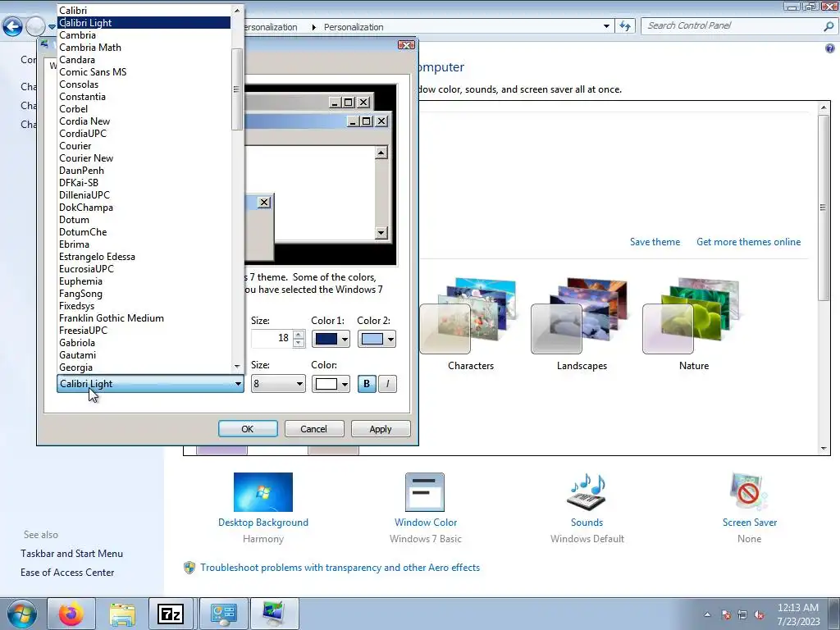The width and height of the screenshot is (840, 630).
Task: Open Ease of Access Center link
Action: pyautogui.click(x=67, y=572)
